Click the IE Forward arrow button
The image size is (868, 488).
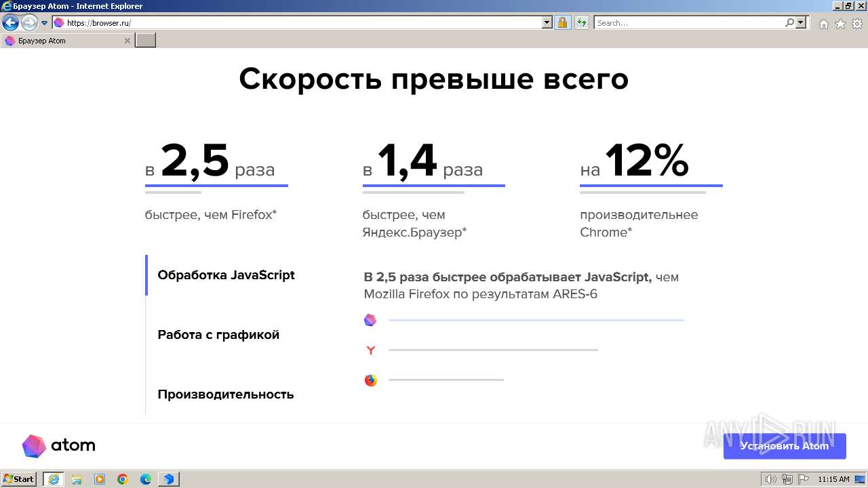[x=29, y=23]
